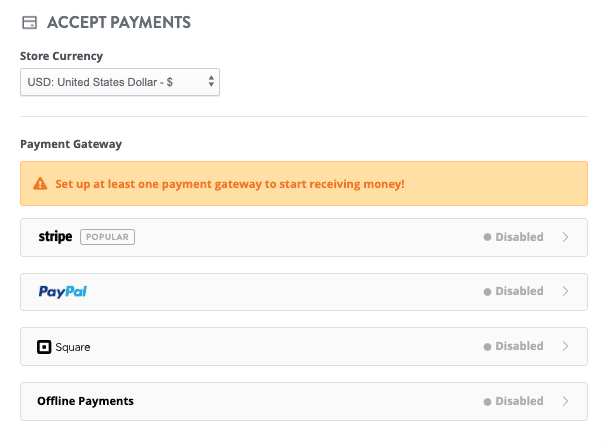The height and width of the screenshot is (444, 604).
Task: Expand the Stripe gateway chevron
Action: [x=565, y=237]
